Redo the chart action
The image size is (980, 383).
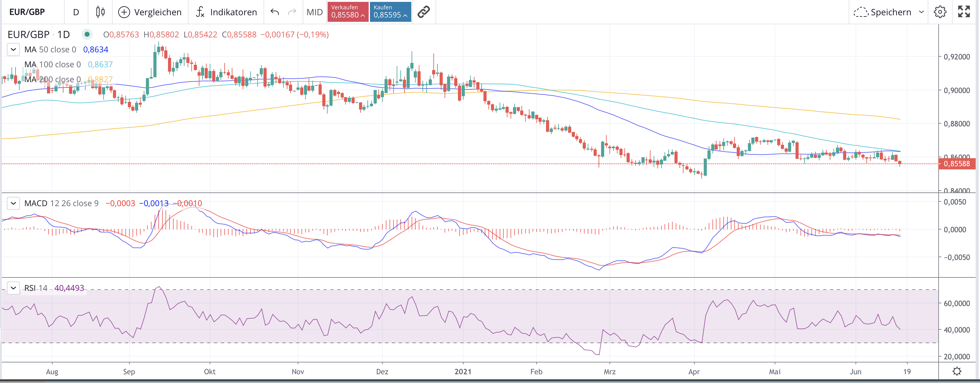(x=292, y=12)
